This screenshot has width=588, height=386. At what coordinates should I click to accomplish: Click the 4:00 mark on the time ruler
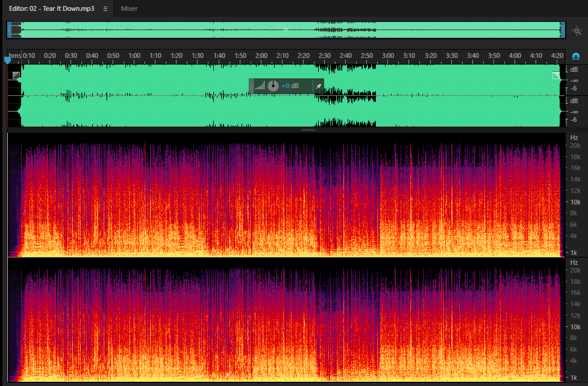[x=515, y=55]
